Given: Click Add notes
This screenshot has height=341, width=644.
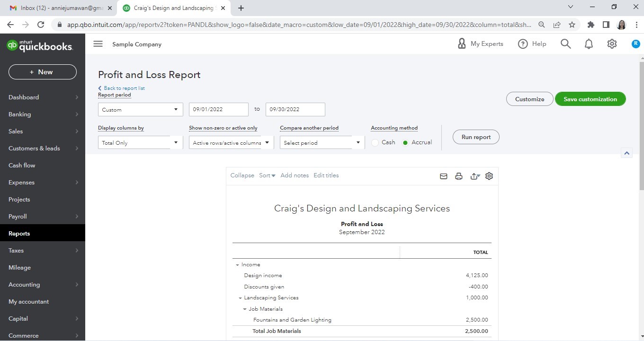Looking at the screenshot, I should [x=295, y=175].
